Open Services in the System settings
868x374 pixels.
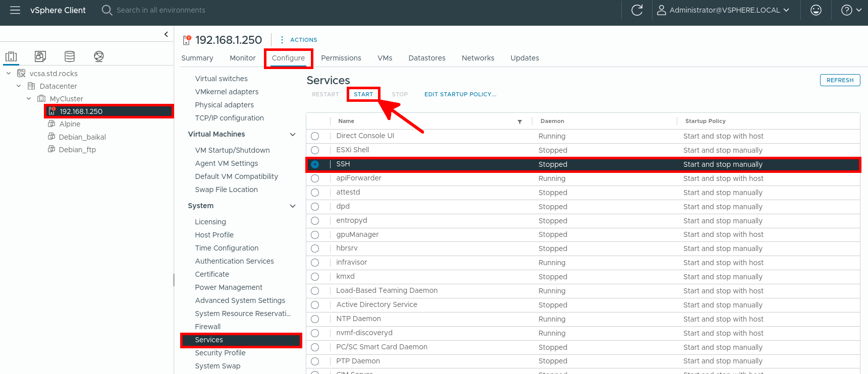[x=209, y=340]
